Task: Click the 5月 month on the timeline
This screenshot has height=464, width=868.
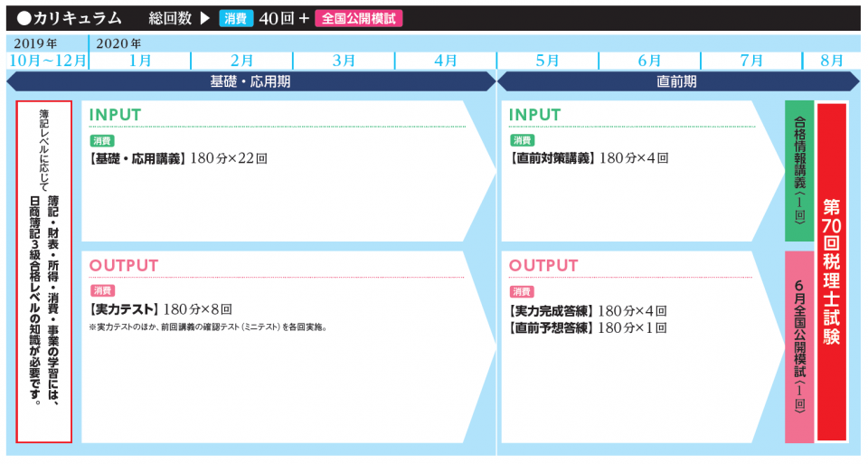Action: click(x=547, y=61)
